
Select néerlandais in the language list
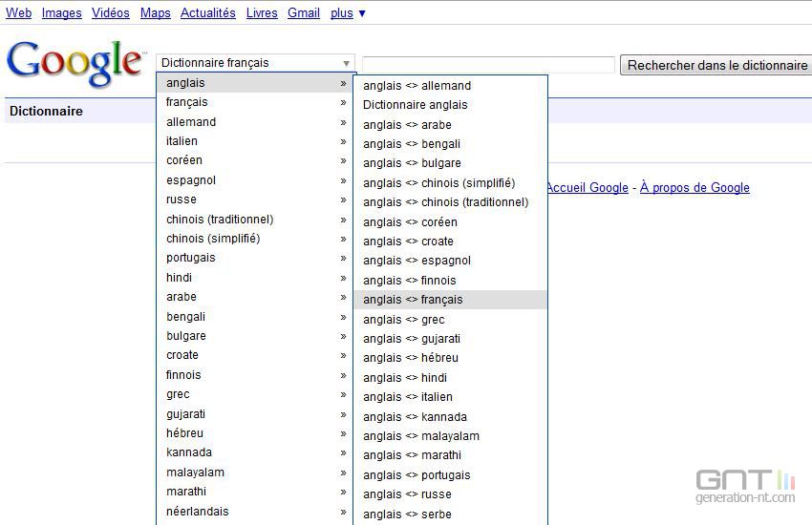197,512
